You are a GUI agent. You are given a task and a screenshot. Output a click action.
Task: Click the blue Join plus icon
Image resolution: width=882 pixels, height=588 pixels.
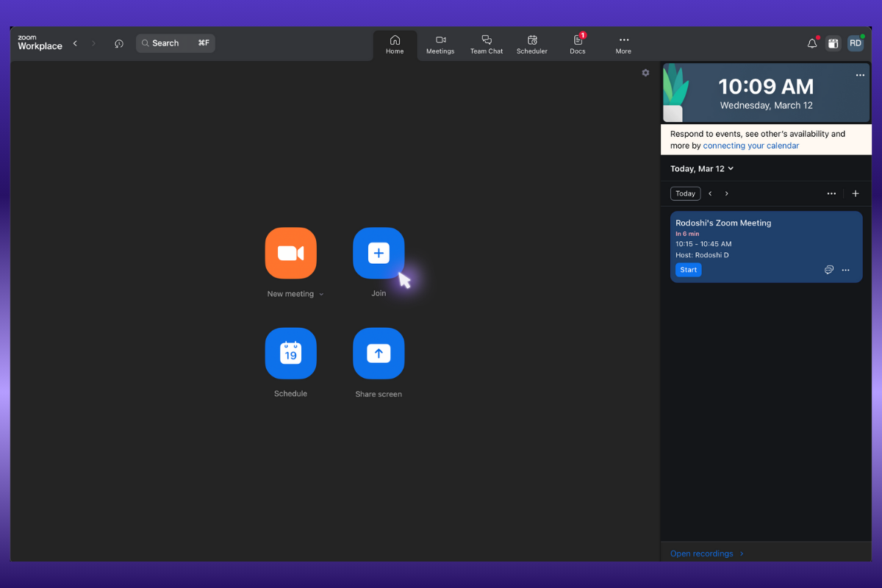click(379, 253)
